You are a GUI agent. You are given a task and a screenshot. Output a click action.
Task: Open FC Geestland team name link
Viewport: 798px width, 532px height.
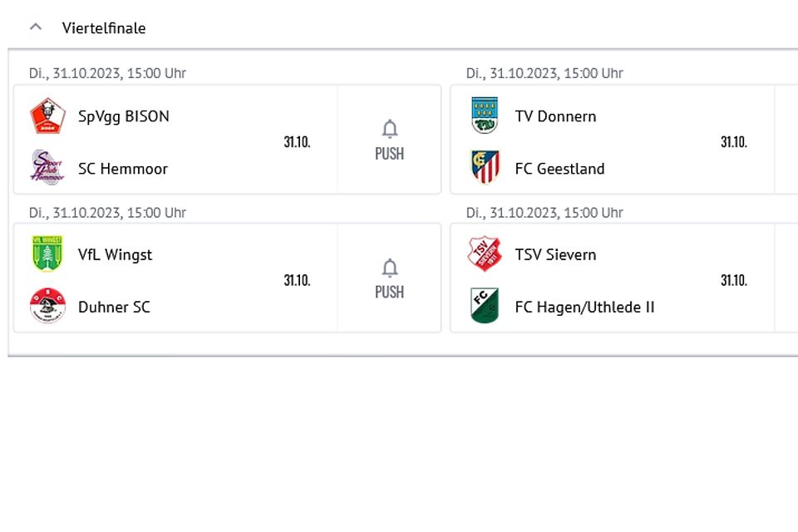(x=559, y=169)
